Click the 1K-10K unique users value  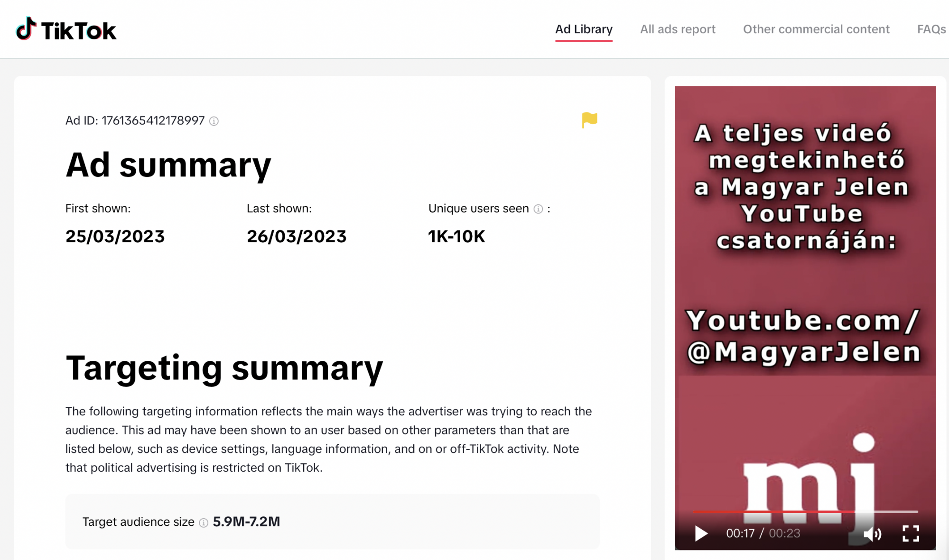(456, 236)
